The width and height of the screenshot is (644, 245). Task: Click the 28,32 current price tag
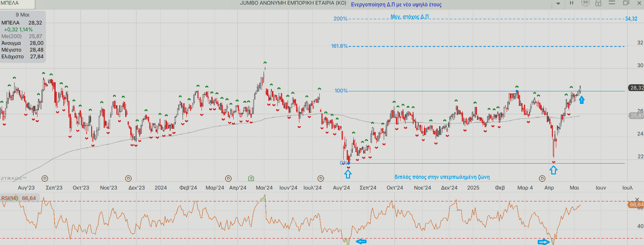coord(636,88)
